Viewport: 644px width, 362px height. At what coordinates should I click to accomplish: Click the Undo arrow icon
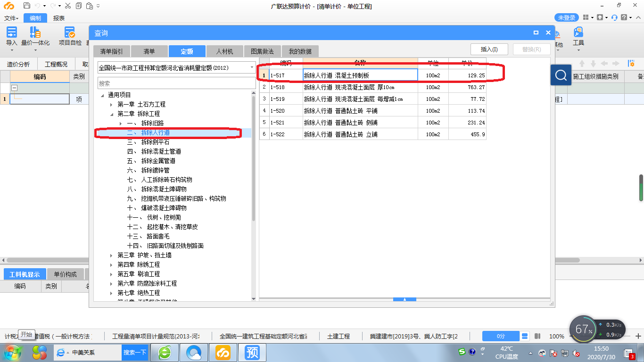point(39,6)
